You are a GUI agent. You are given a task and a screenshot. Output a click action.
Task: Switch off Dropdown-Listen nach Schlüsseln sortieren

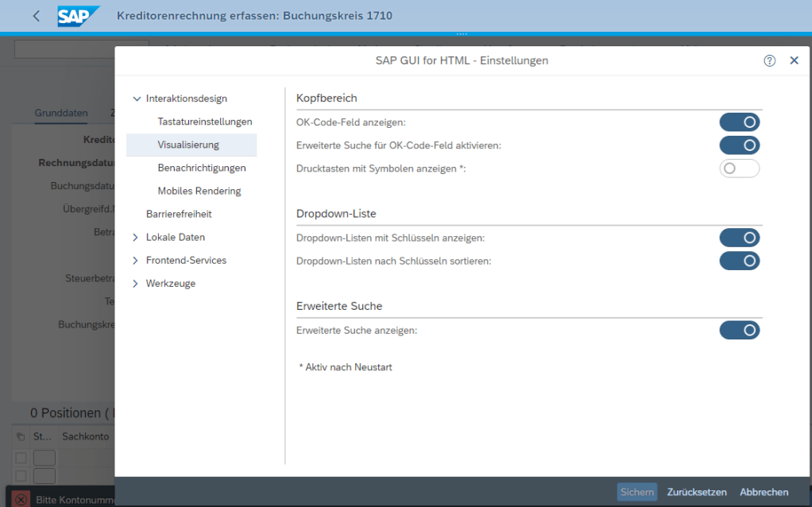click(x=739, y=261)
